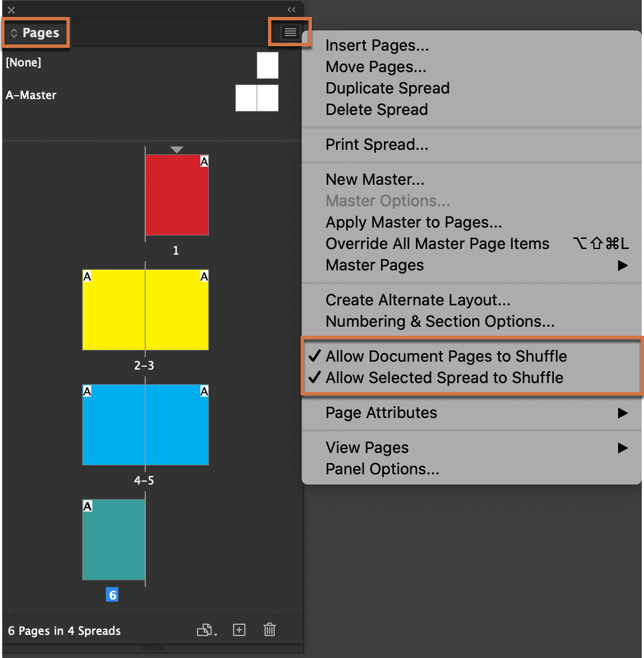Viewport: 644px width, 658px height.
Task: Close the Pages panel with the X
Action: point(10,9)
